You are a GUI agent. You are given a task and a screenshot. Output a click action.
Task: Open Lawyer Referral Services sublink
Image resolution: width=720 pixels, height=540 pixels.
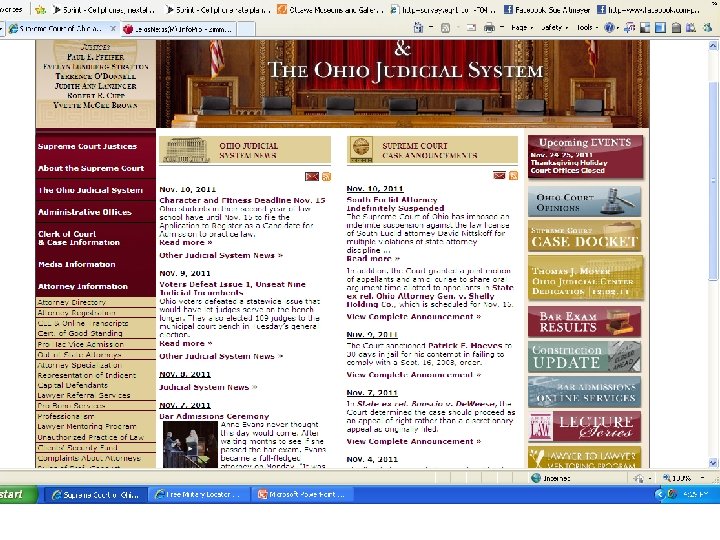coord(84,395)
